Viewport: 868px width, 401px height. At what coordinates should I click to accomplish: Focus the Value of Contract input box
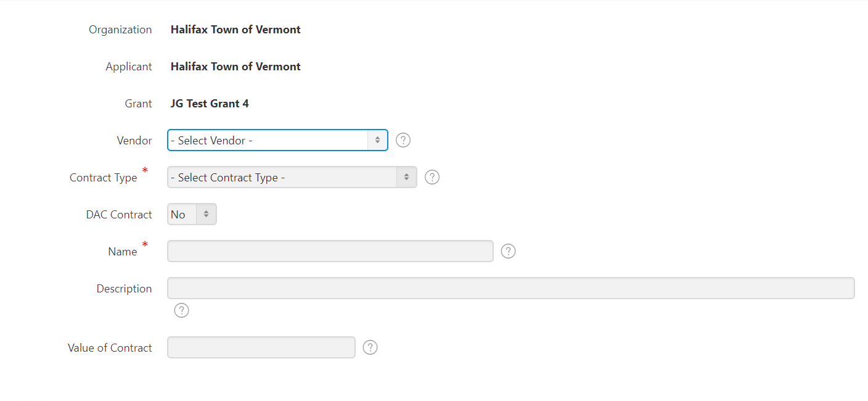coord(261,347)
